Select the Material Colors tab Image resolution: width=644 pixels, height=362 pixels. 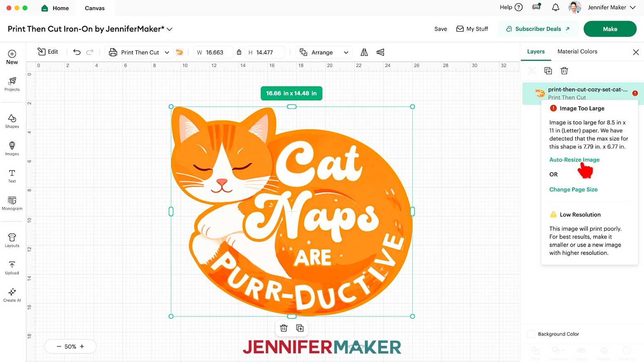click(x=577, y=51)
